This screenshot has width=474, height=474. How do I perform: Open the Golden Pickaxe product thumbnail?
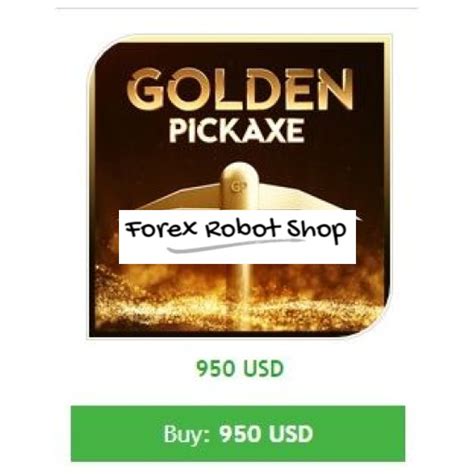[x=239, y=186]
